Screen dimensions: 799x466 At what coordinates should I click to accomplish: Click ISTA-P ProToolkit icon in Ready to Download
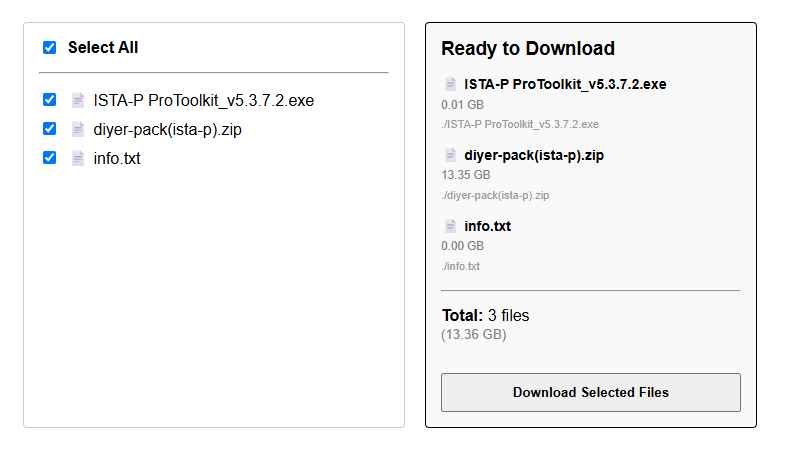coord(450,84)
